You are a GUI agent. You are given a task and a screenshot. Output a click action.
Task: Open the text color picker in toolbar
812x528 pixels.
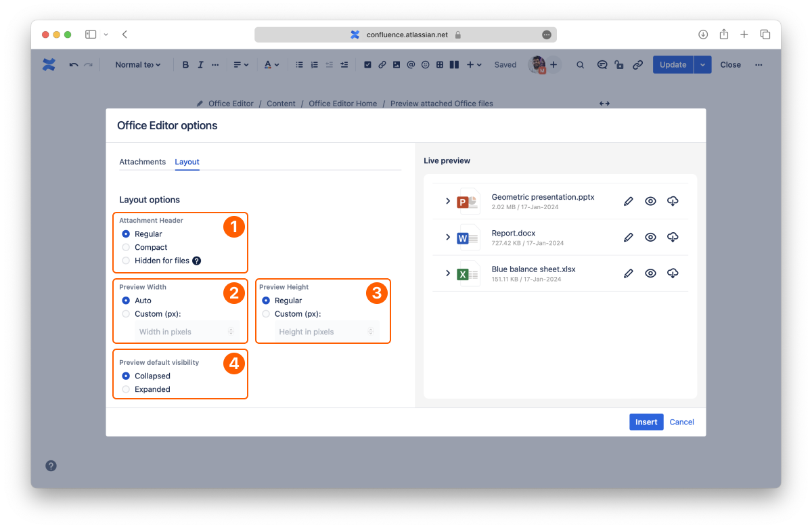[271, 65]
